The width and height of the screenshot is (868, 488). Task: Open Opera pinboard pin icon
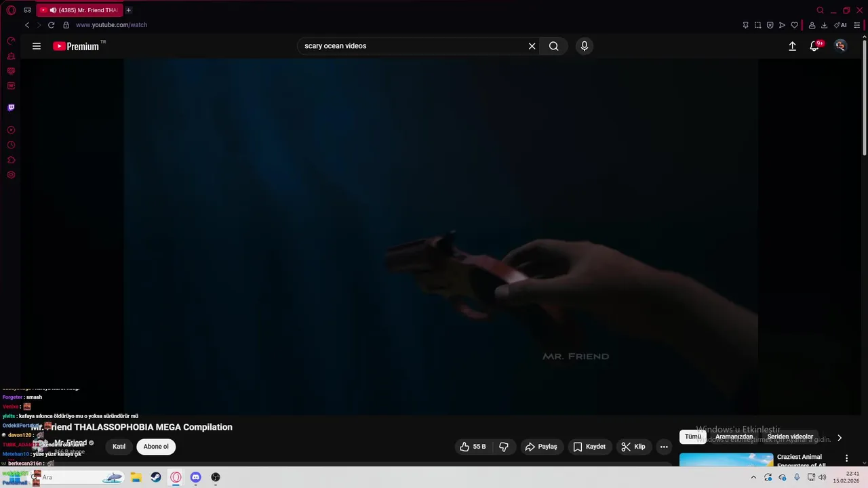click(745, 25)
